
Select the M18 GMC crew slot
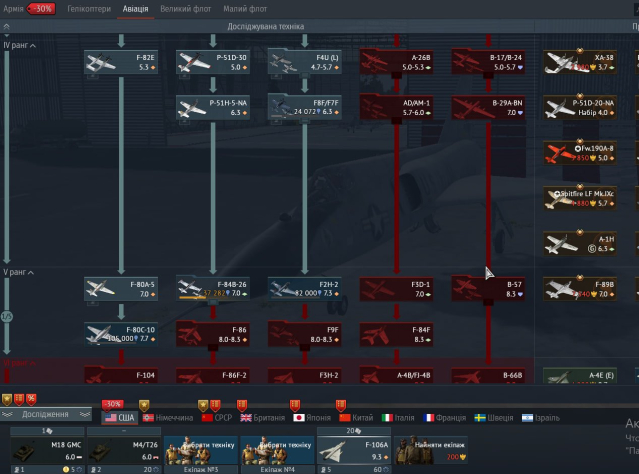click(44, 449)
